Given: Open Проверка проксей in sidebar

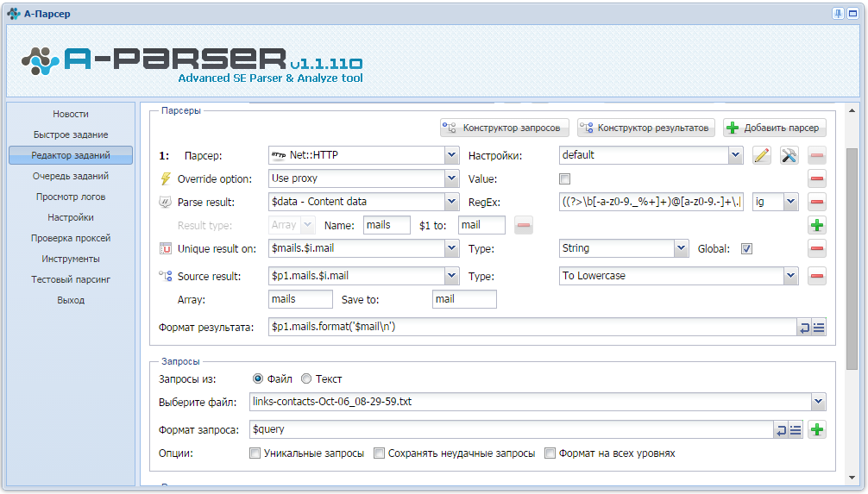Looking at the screenshot, I should [x=71, y=239].
